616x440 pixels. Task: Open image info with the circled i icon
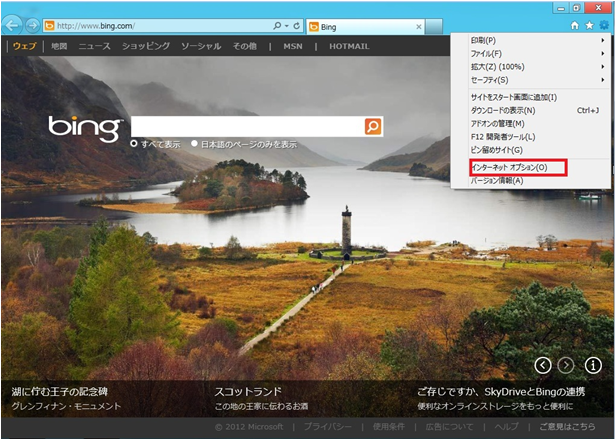tap(593, 365)
